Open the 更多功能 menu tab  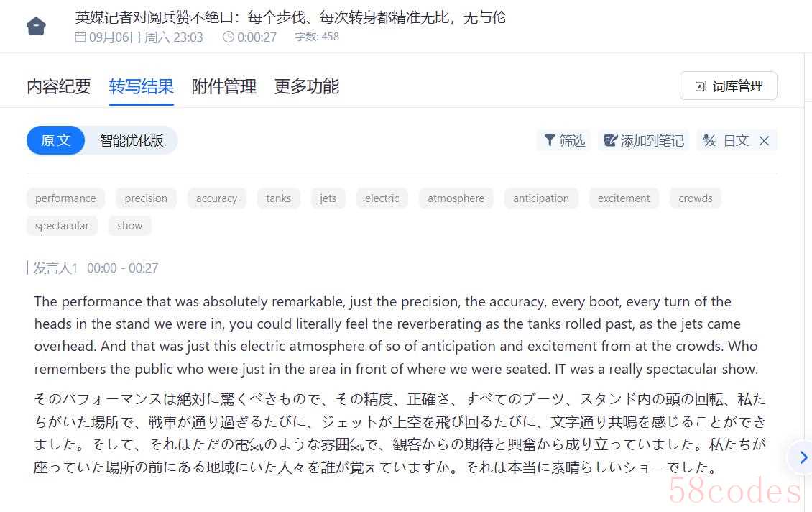pos(306,87)
